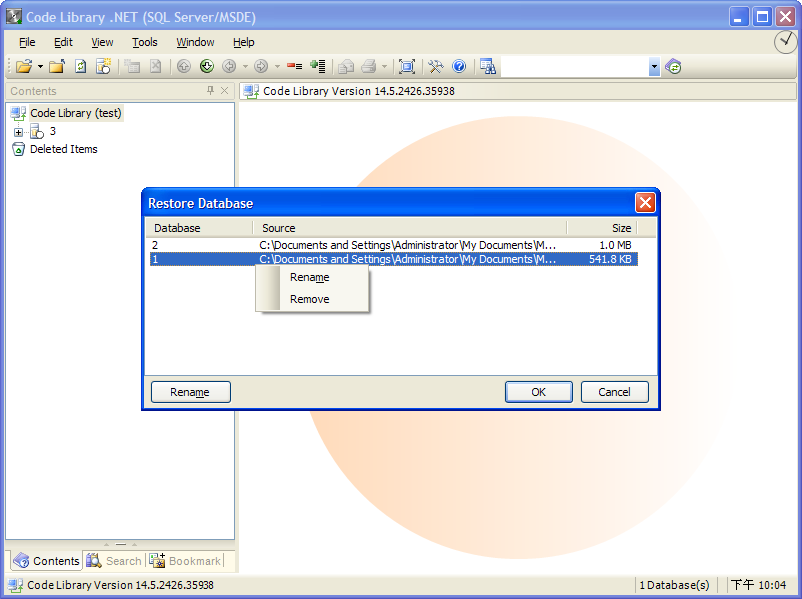This screenshot has height=599, width=802.
Task: Click the greyed copy pages toolbar icon
Action: 132,66
